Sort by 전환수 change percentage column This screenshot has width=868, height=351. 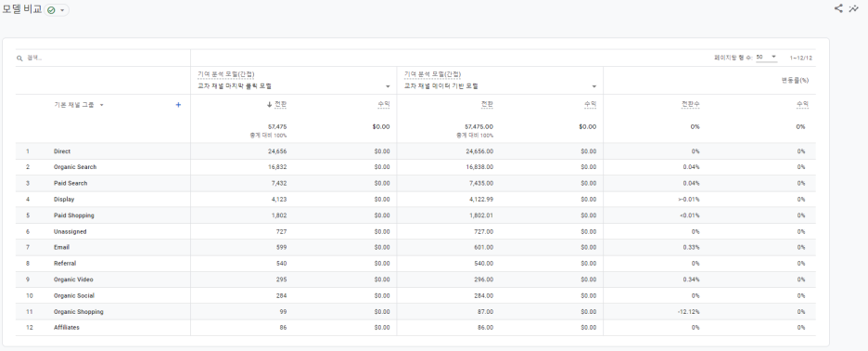click(690, 104)
